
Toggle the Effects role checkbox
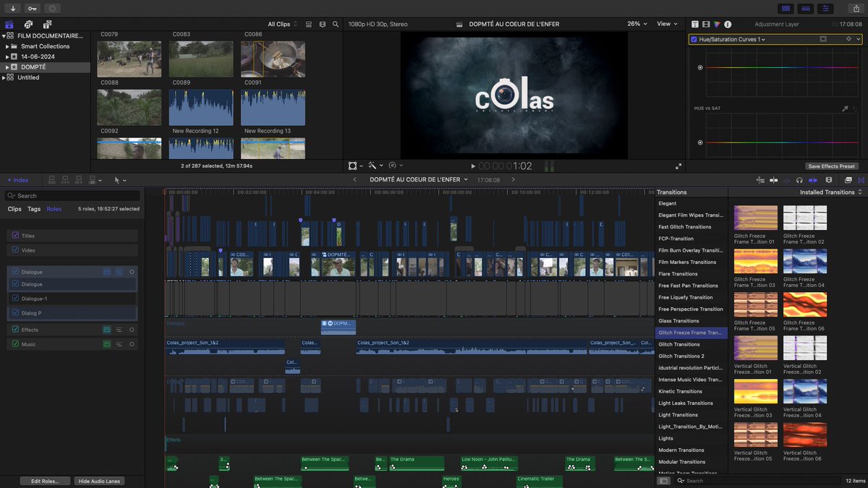(16, 330)
